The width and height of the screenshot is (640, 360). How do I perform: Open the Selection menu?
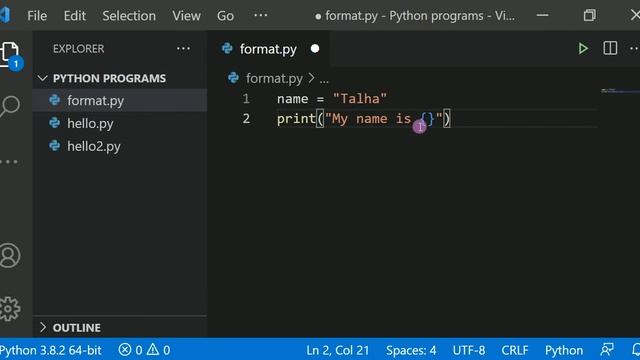[129, 16]
